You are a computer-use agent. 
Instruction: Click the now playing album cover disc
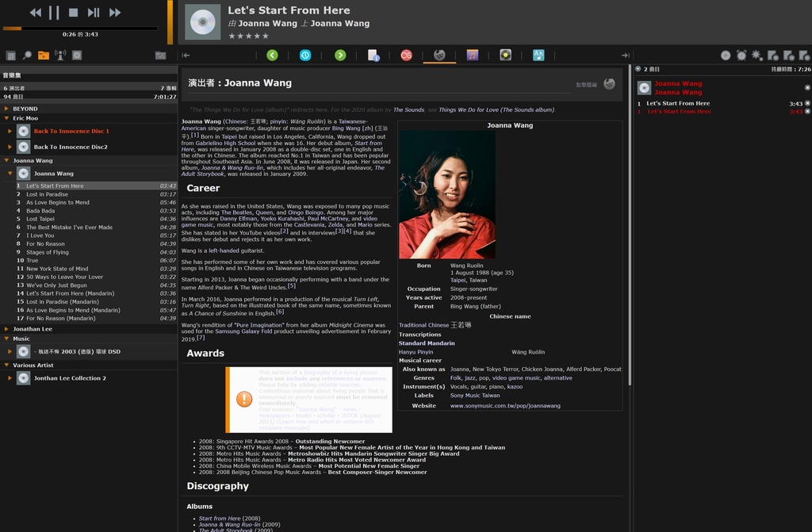[x=203, y=22]
